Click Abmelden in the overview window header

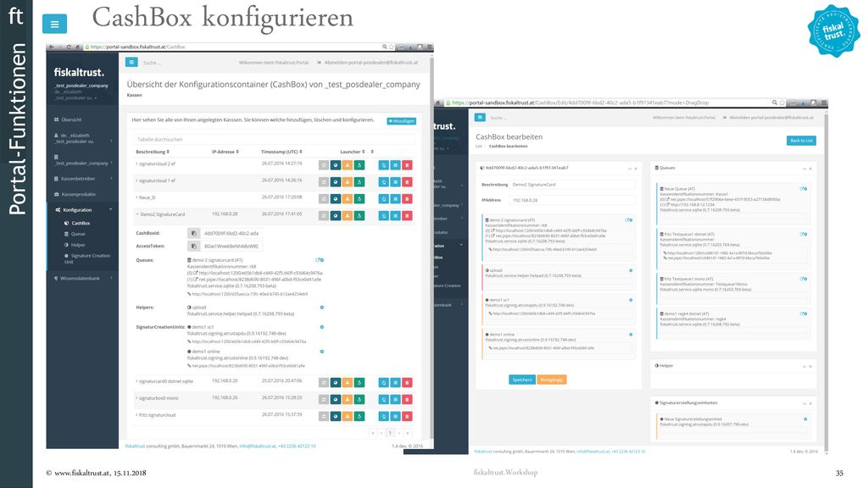click(x=368, y=63)
